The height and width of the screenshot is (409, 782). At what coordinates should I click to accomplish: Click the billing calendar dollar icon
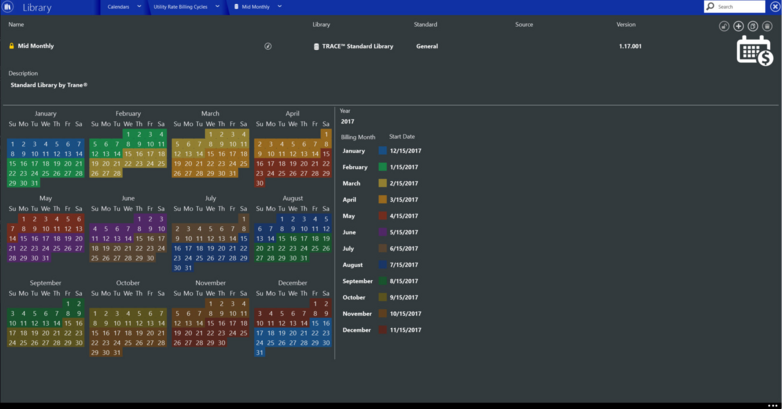pyautogui.click(x=755, y=50)
